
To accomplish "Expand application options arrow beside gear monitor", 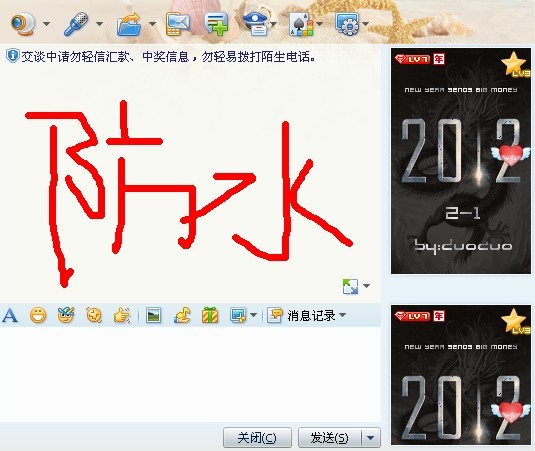I will pyautogui.click(x=365, y=24).
